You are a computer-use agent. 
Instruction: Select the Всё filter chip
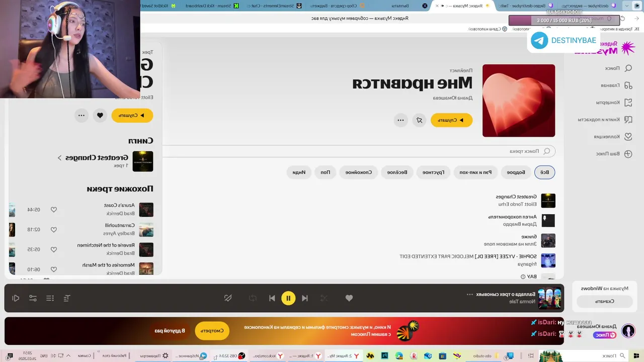click(544, 172)
